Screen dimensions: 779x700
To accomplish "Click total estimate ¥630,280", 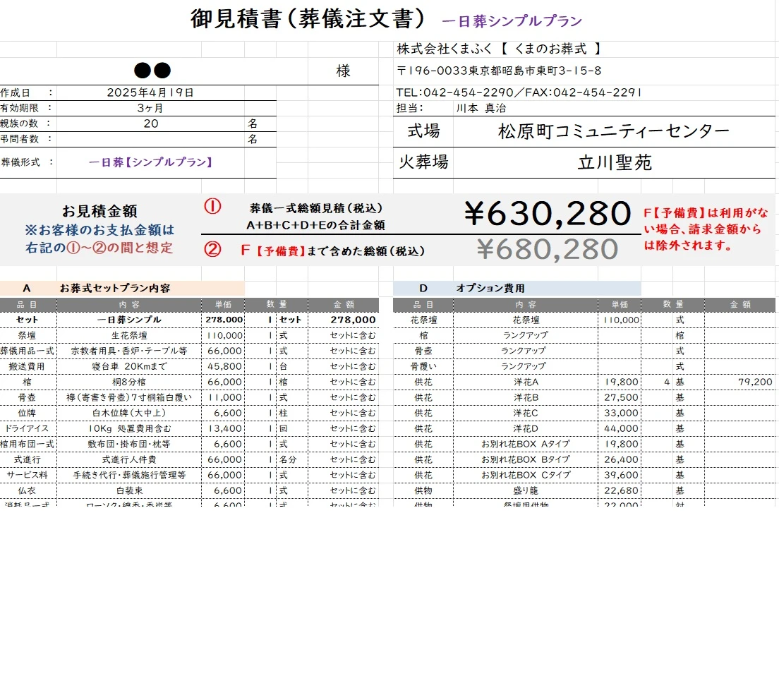I will click(x=548, y=214).
